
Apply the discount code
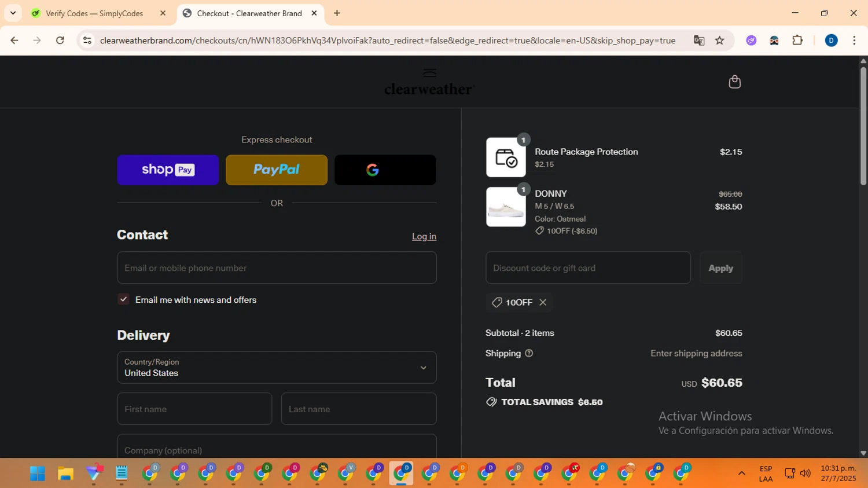click(720, 267)
